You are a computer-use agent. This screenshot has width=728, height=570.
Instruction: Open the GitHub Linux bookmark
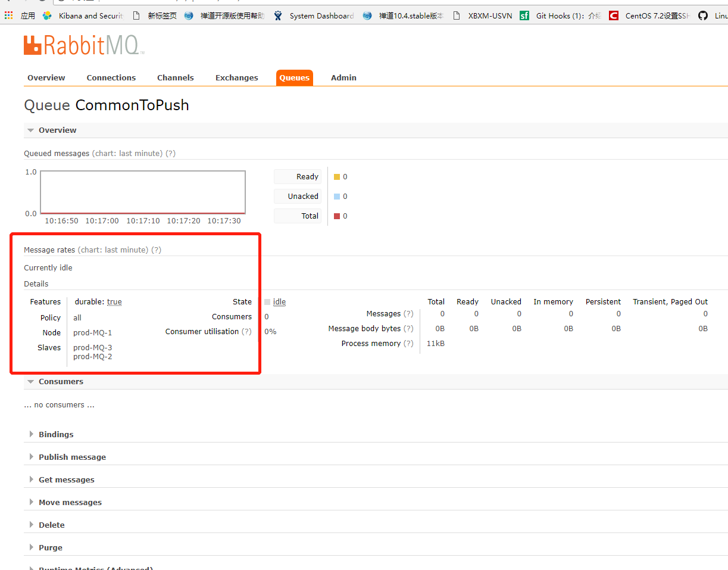click(713, 15)
